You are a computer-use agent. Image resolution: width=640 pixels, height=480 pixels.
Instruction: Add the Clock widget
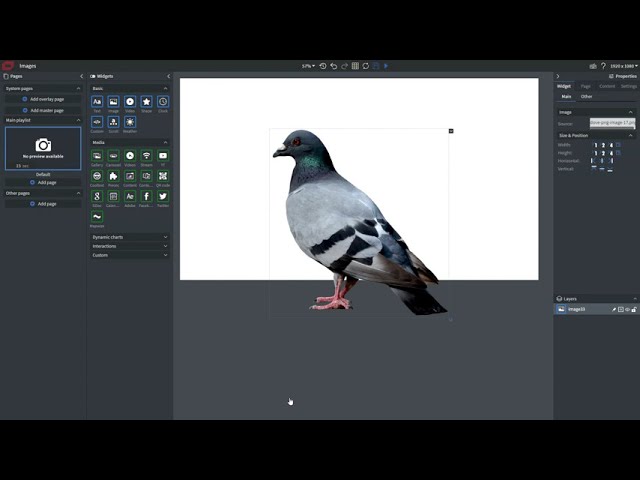click(x=163, y=102)
